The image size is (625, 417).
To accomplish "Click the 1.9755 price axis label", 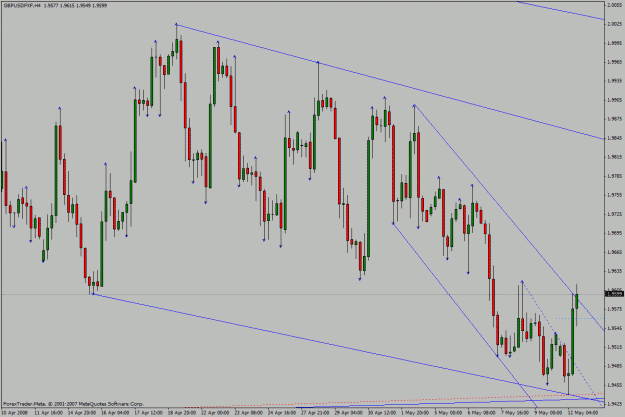I will (615, 195).
